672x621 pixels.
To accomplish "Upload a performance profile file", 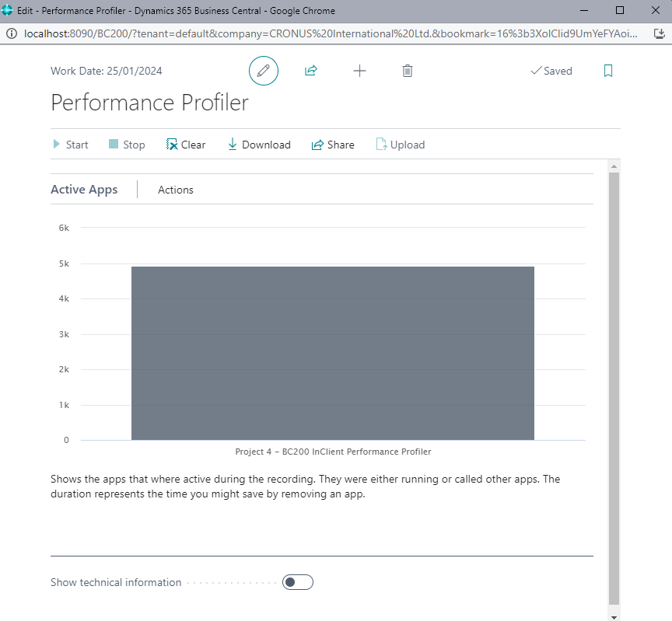I will [x=400, y=145].
